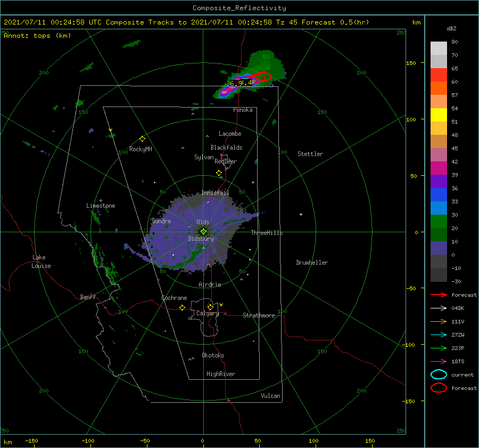Viewport: 479px width, 448px height.
Task: Click the yellow diamond marker below Cochrane
Action: coord(182,307)
